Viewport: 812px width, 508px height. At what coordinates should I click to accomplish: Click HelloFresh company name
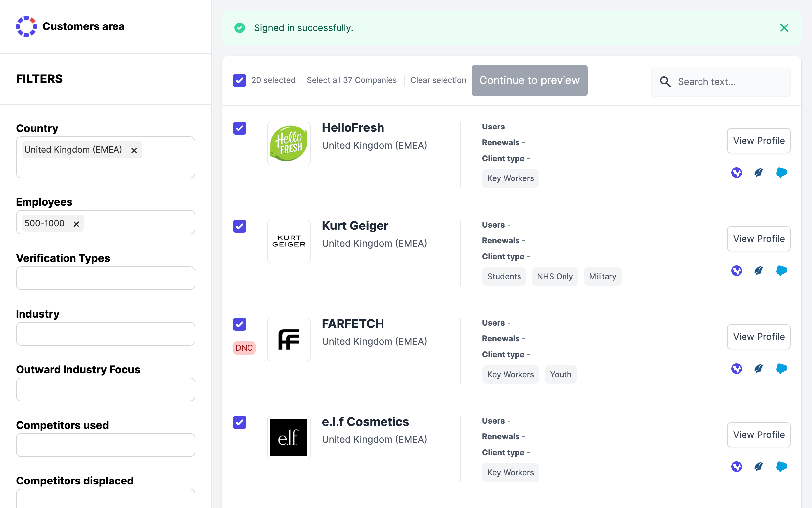pyautogui.click(x=353, y=128)
